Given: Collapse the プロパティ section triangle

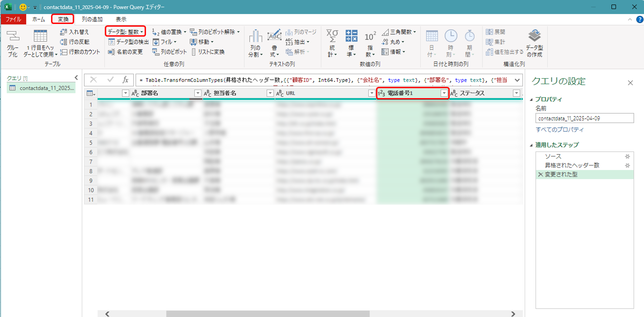Looking at the screenshot, I should [531, 100].
